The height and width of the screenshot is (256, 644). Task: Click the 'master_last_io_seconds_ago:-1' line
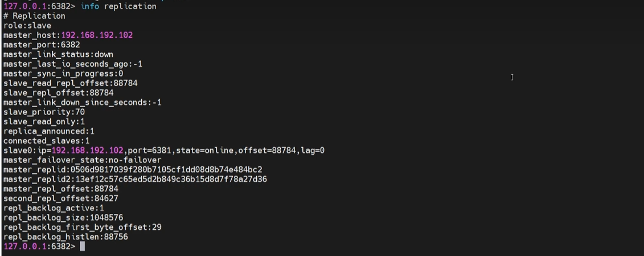tap(73, 64)
